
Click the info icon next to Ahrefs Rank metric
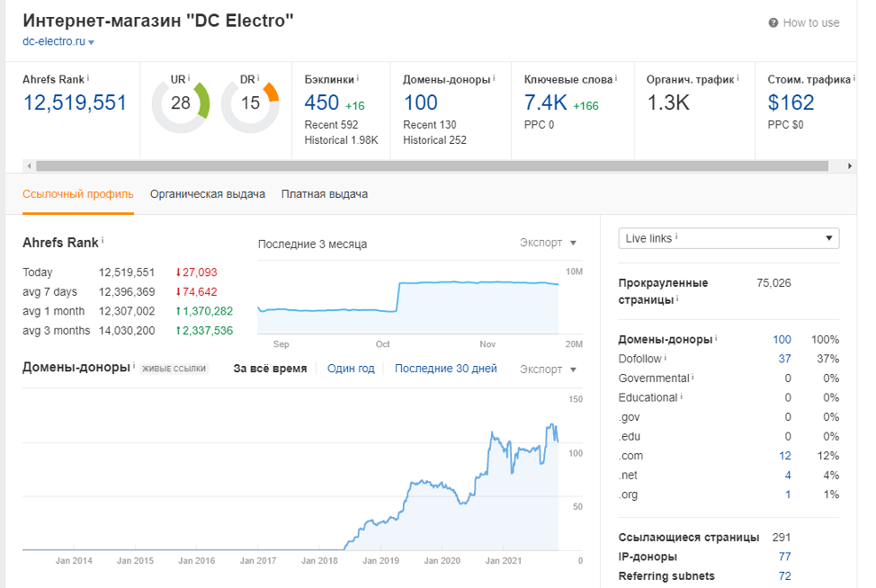pos(88,79)
